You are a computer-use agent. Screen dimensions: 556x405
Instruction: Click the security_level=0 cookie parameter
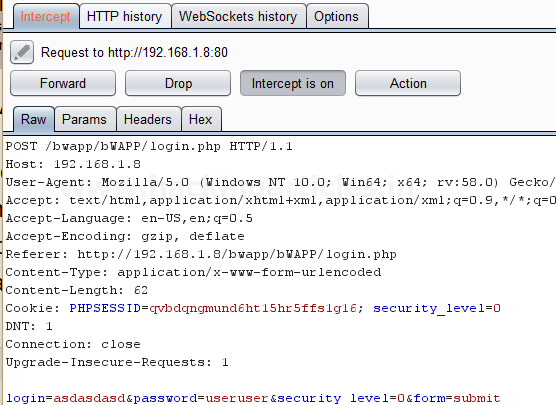[437, 308]
